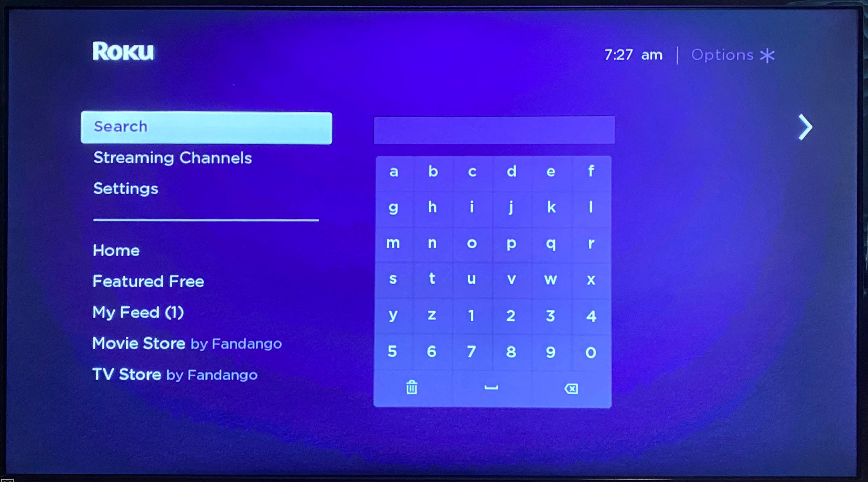Viewport: 868px width, 482px height.
Task: Open Streaming Channels section
Action: tap(172, 157)
